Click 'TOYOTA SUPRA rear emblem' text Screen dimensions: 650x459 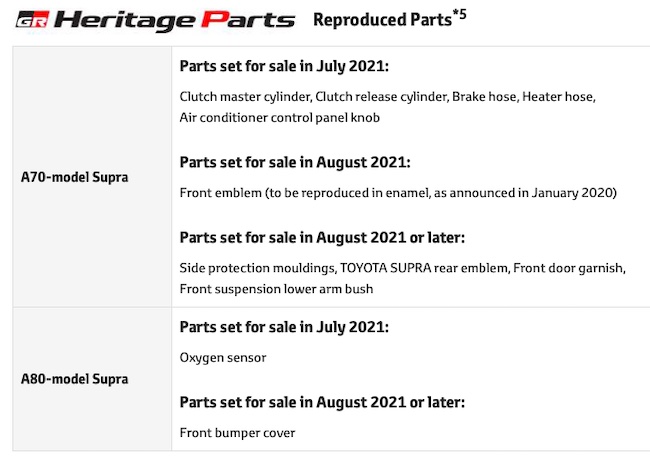pyautogui.click(x=424, y=268)
